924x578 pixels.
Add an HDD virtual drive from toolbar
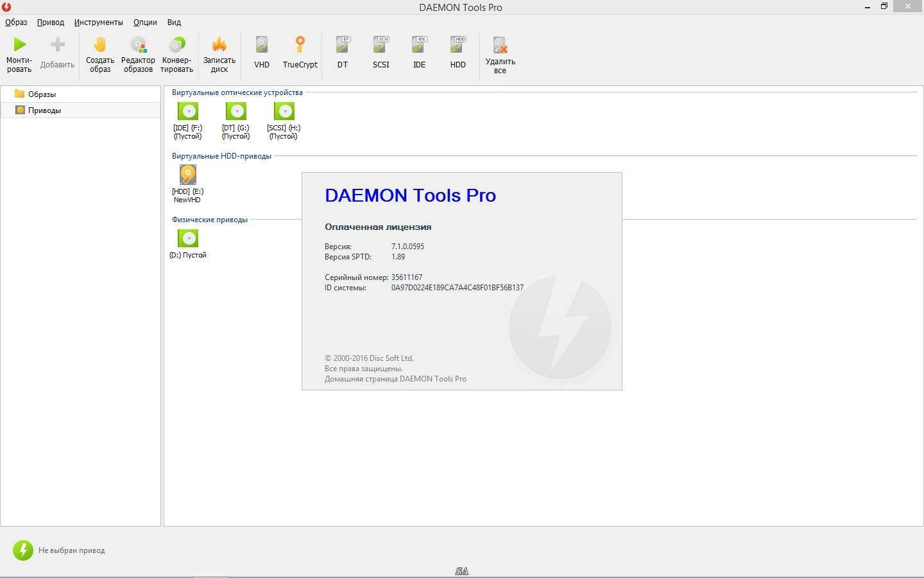click(x=458, y=53)
